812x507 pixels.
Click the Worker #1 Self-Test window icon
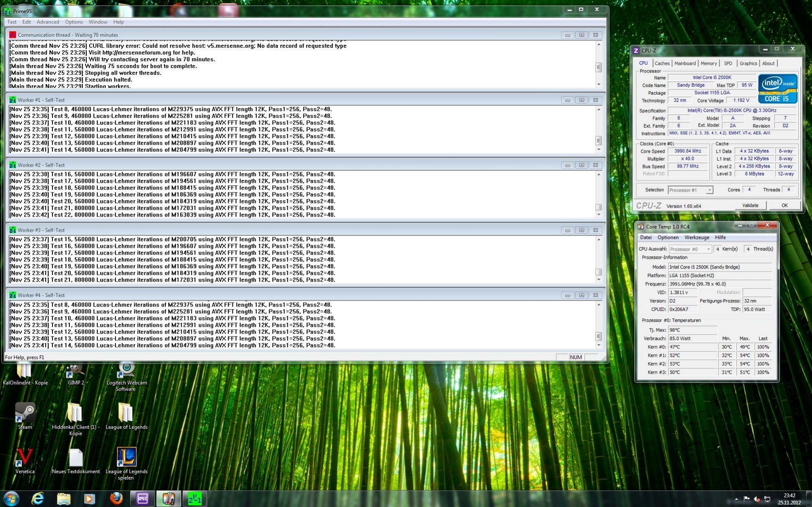click(13, 100)
